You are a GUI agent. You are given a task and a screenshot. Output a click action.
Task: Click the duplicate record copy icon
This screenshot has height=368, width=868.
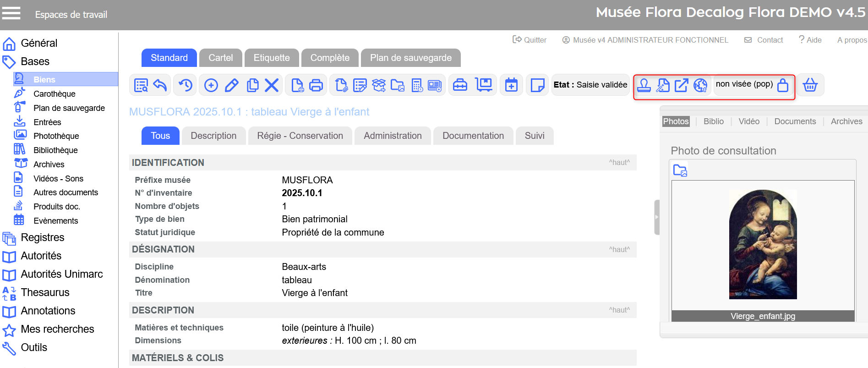(x=252, y=85)
